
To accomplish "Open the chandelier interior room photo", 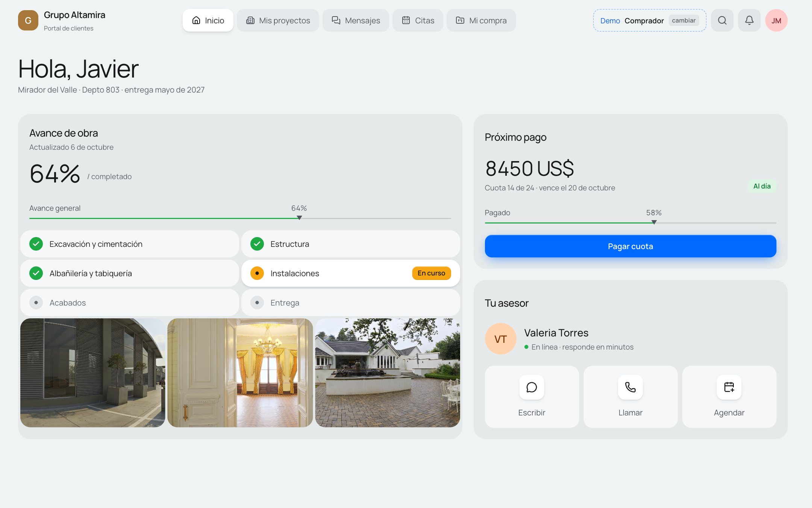I will pyautogui.click(x=240, y=373).
